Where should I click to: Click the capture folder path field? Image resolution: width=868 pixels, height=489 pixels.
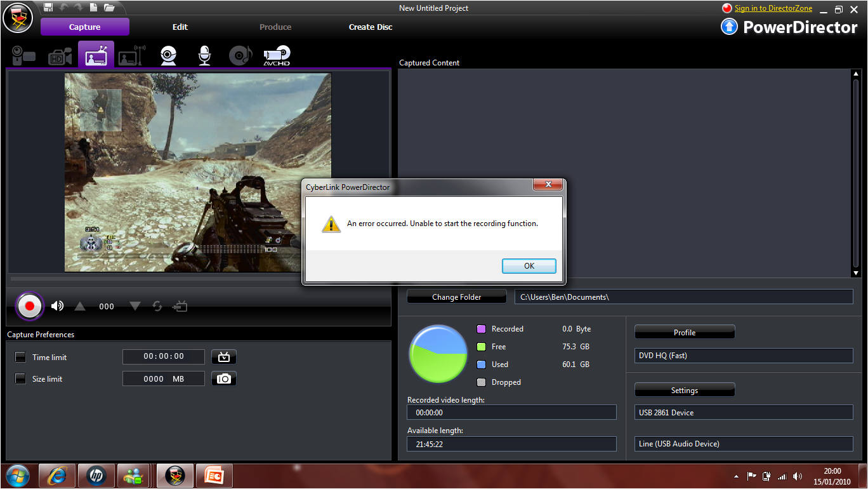pos(684,297)
